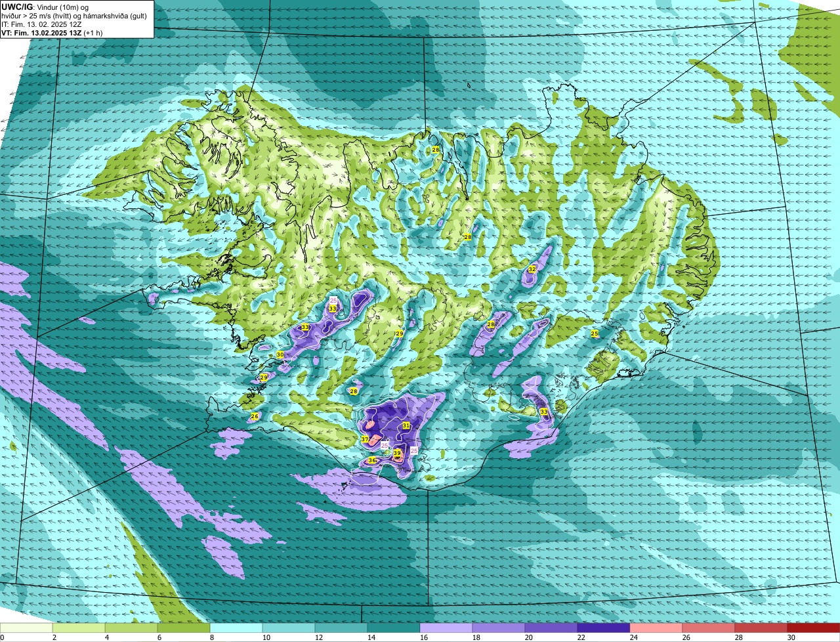
Task: Click the 26–28 m/s legend color swatch
Action: click(x=709, y=628)
